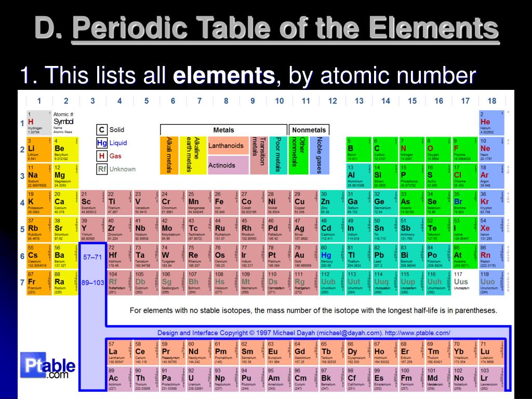Viewport: 532px width, 399px height.
Task: Select the Gas state legend box H
Action: pyautogui.click(x=101, y=156)
